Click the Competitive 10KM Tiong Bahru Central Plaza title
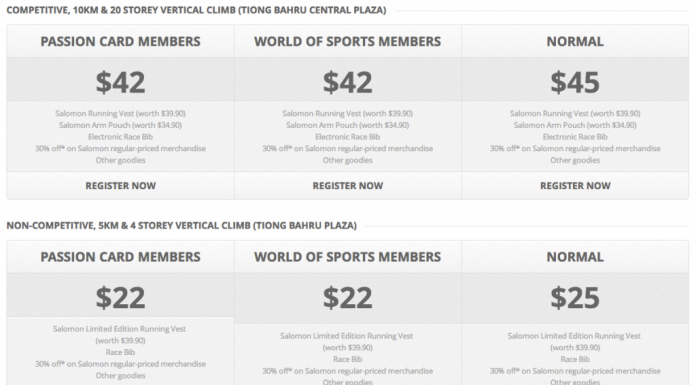Image resolution: width=696 pixels, height=385 pixels. [196, 10]
